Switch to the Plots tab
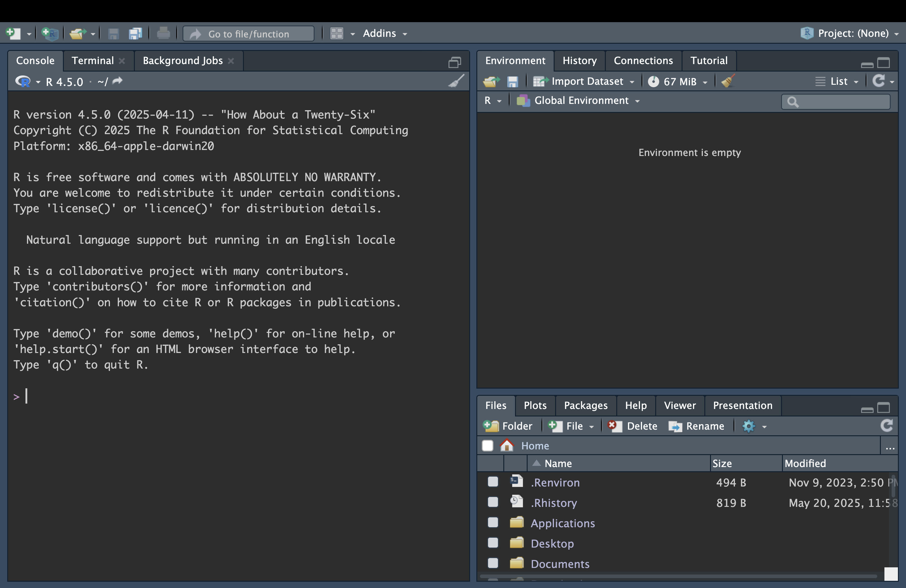Screen dimensions: 906x588 535,405
